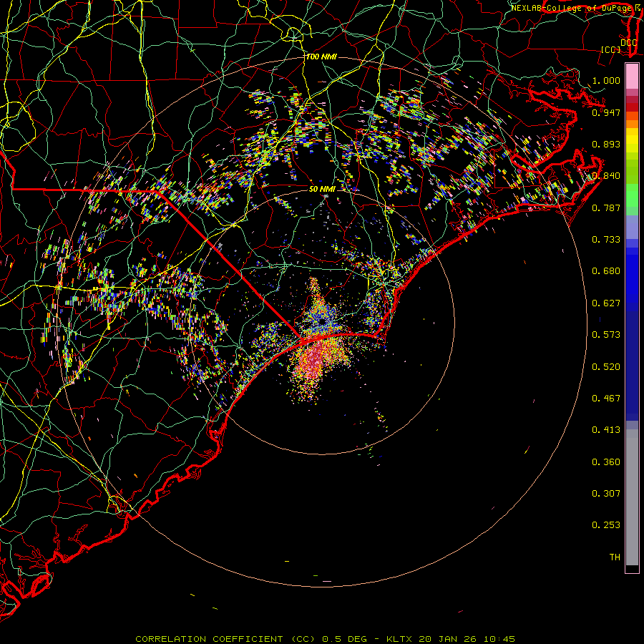Click the 100 NMI range ring label
Screen dimensions: 644x644
coord(321,57)
